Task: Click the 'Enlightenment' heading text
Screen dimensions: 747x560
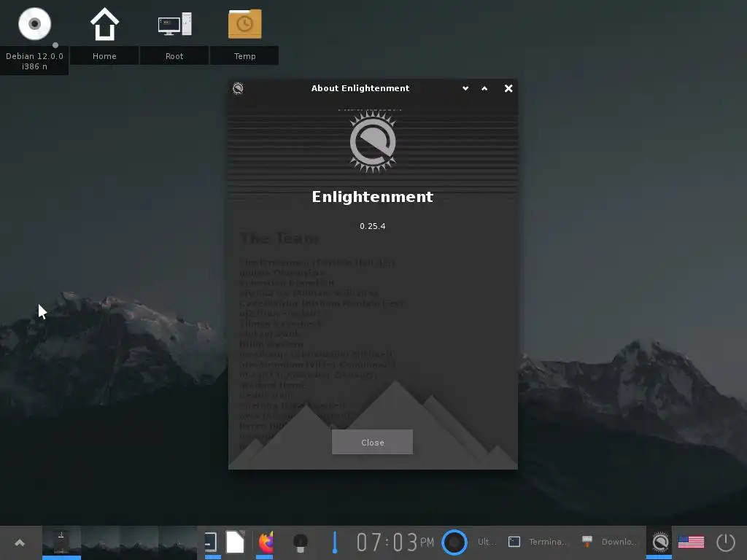Action: tap(373, 197)
